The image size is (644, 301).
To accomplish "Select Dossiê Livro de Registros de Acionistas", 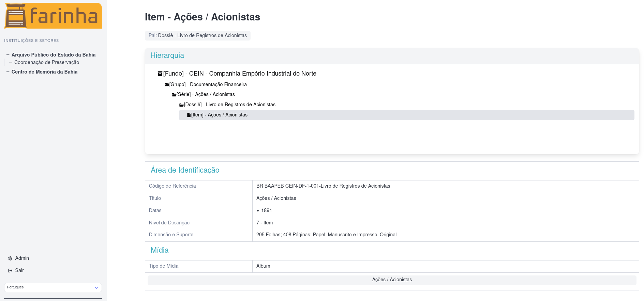I will click(x=229, y=105).
